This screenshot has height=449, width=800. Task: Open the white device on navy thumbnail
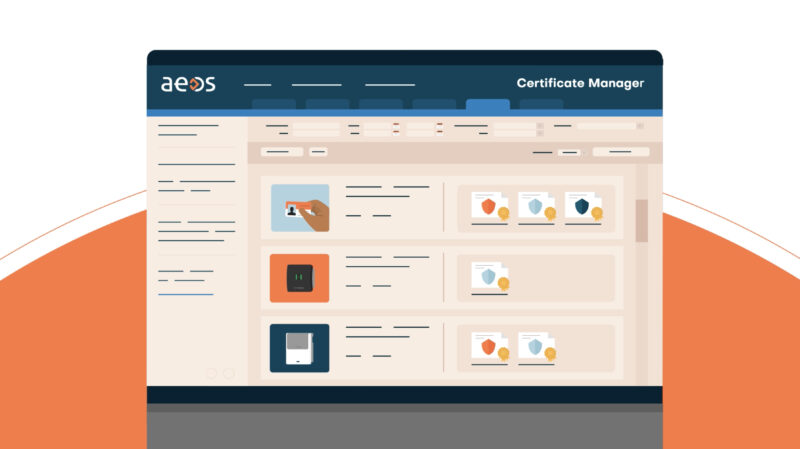point(299,348)
